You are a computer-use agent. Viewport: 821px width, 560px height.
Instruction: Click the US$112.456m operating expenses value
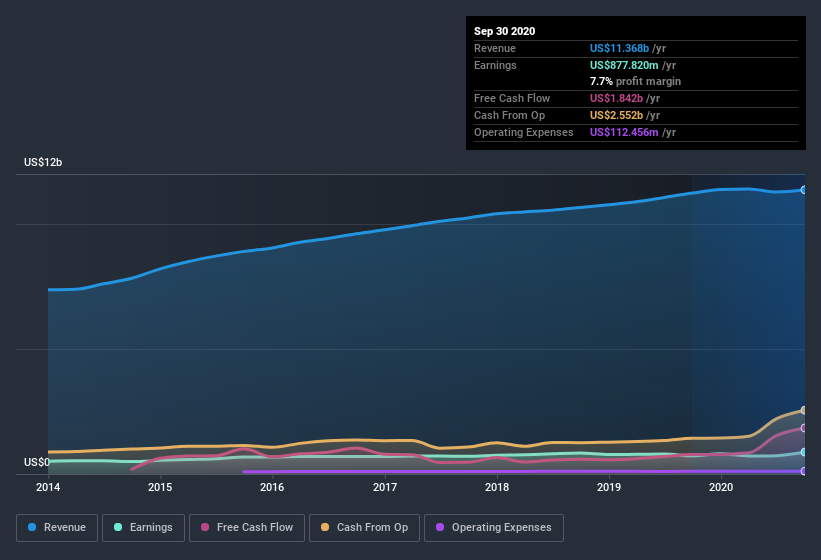tap(624, 132)
